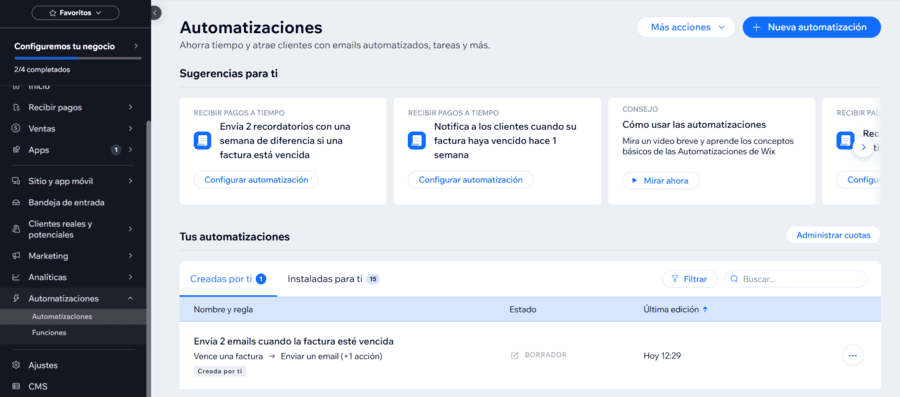Show next suggestions with arrow
This screenshot has width=900, height=397.
tap(863, 147)
